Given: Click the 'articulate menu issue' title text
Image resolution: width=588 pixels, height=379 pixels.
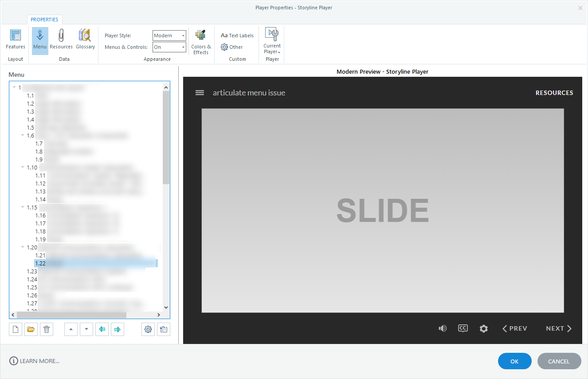Looking at the screenshot, I should 249,93.
